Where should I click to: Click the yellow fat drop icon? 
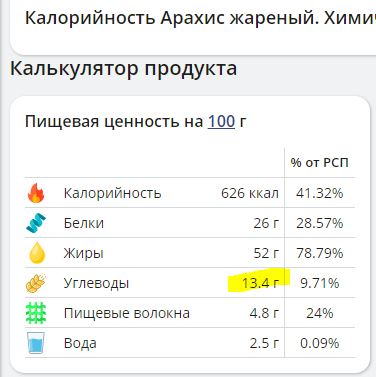coord(37,253)
